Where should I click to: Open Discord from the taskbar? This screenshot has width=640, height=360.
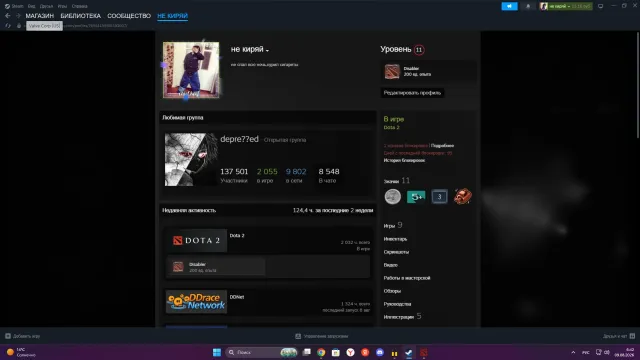(380, 352)
